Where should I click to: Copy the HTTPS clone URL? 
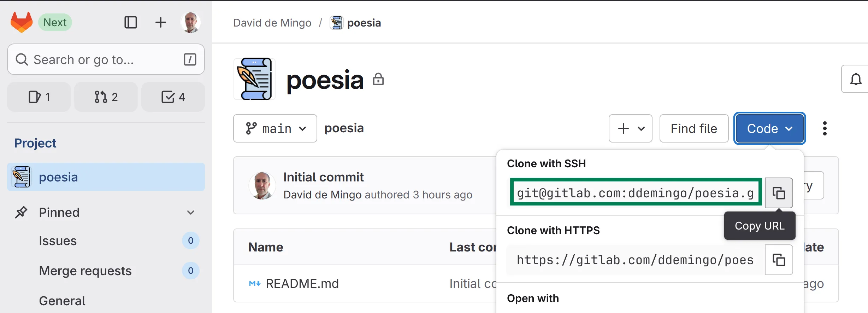779,260
